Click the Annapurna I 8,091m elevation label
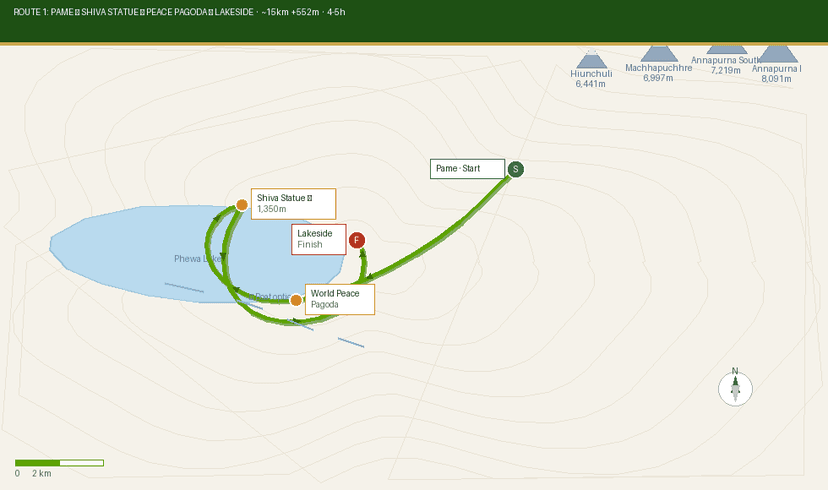This screenshot has width=828, height=490. tap(776, 73)
